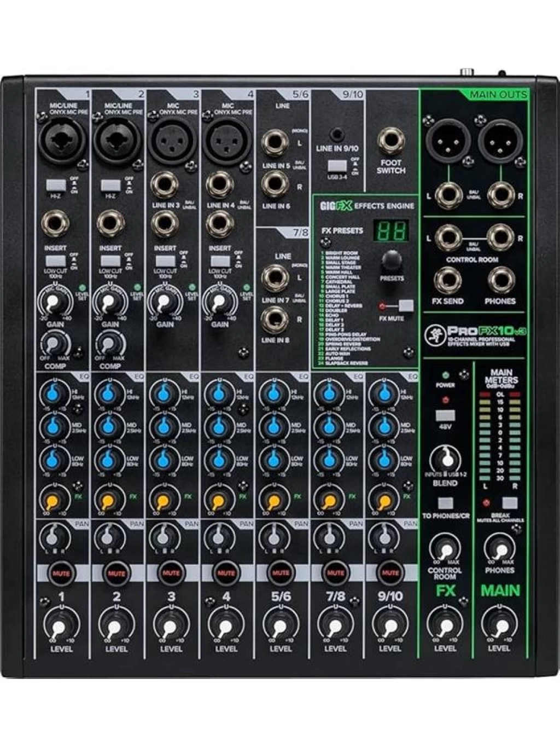This screenshot has width=560, height=747.
Task: Toggle the Low Cut 100Hz switch on channel 4
Action: [x=220, y=260]
